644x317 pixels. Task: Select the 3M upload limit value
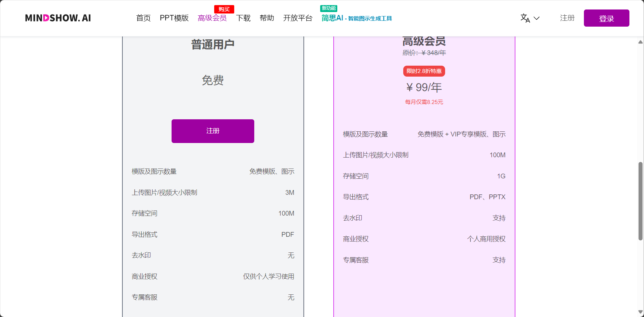click(x=290, y=193)
